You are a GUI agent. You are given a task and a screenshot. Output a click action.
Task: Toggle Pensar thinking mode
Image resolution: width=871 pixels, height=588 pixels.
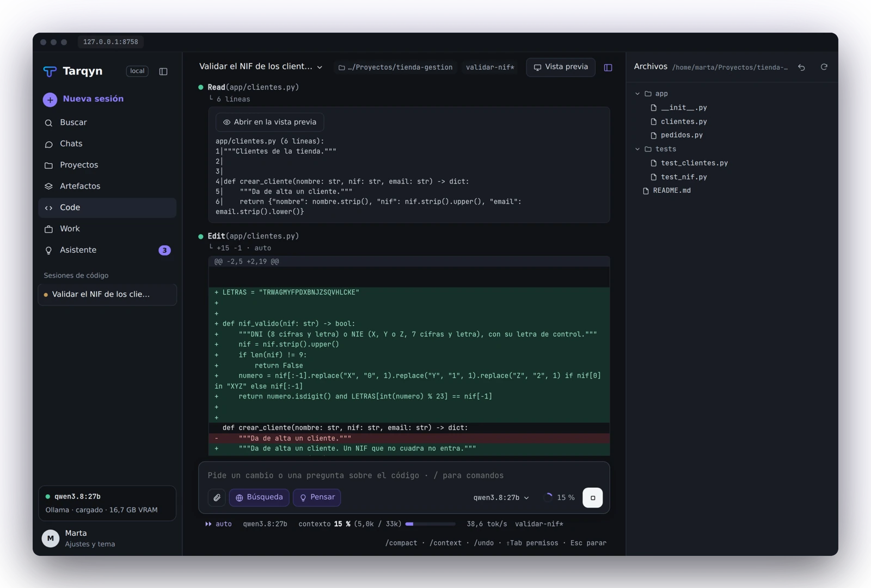(317, 498)
